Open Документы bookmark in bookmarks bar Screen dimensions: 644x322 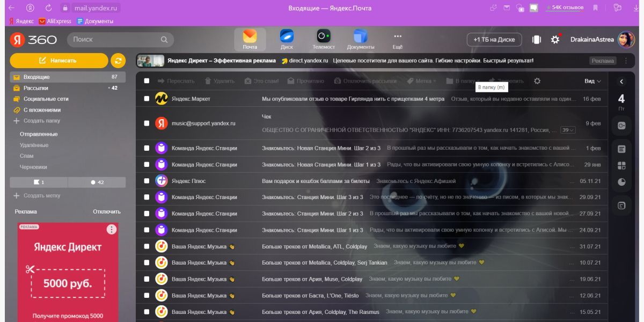coord(95,21)
